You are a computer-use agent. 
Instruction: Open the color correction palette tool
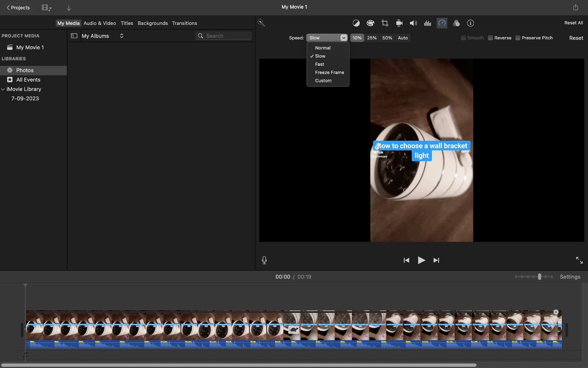coord(370,23)
